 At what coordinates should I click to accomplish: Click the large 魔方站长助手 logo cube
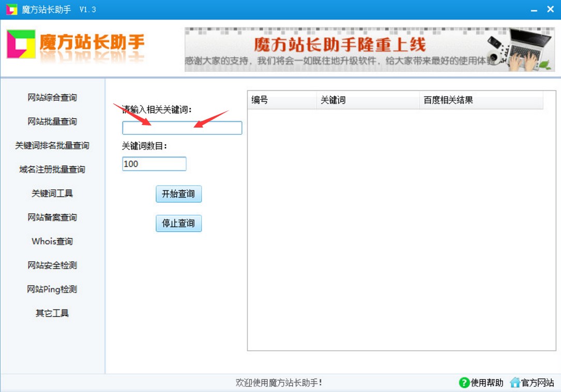pos(21,44)
